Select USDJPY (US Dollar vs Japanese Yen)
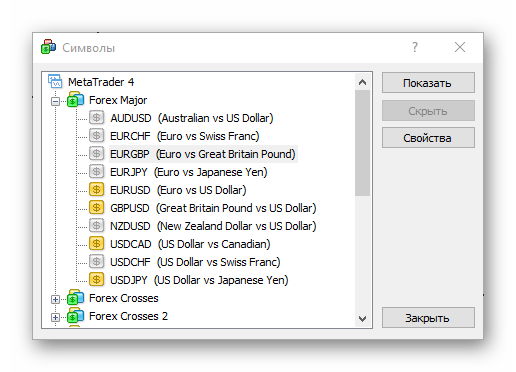 click(x=199, y=280)
